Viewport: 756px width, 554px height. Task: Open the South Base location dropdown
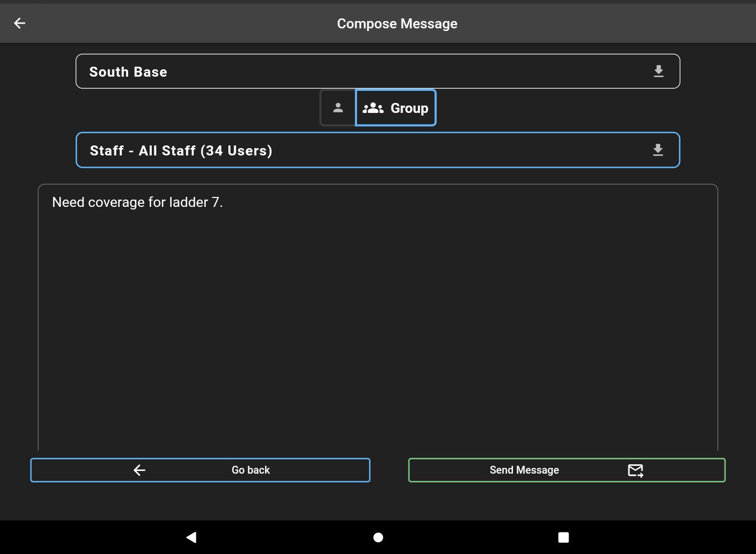pyautogui.click(x=377, y=71)
